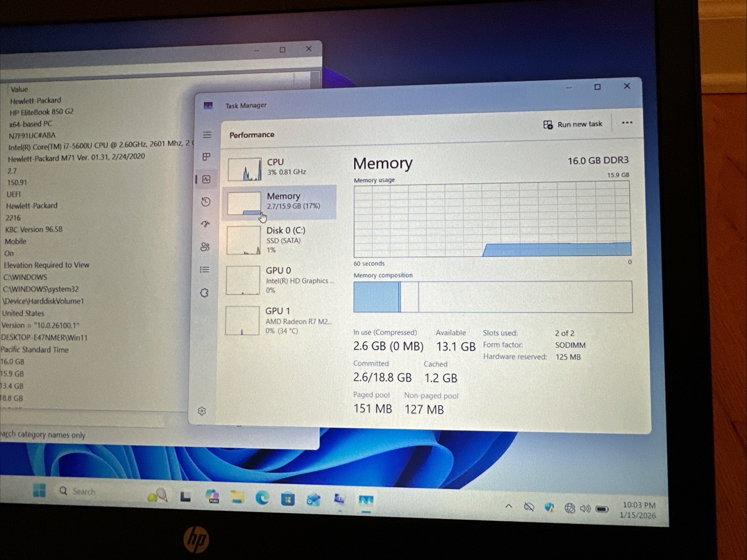This screenshot has height=560, width=747.
Task: Switch to System Information taskbar icon
Action: click(x=340, y=500)
